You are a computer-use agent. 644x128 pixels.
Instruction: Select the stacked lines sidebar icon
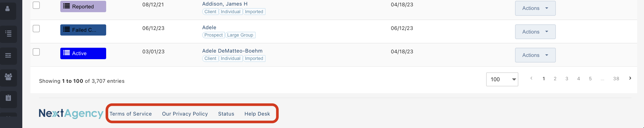(x=8, y=55)
